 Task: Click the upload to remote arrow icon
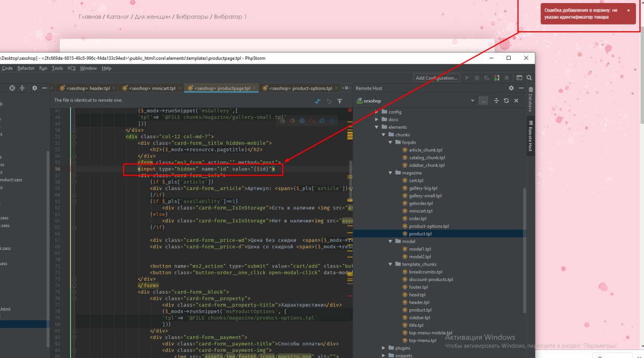340,101
